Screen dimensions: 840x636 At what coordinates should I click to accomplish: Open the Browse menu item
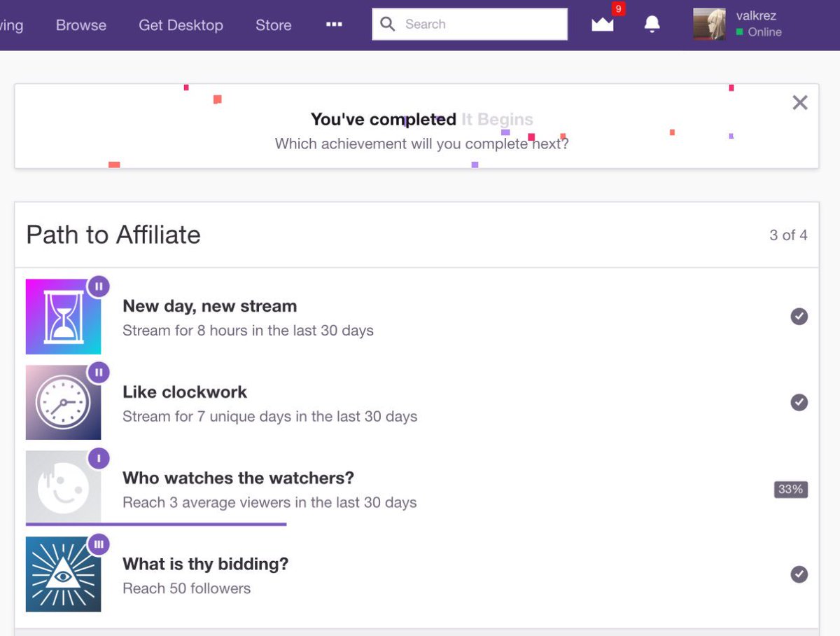(81, 25)
